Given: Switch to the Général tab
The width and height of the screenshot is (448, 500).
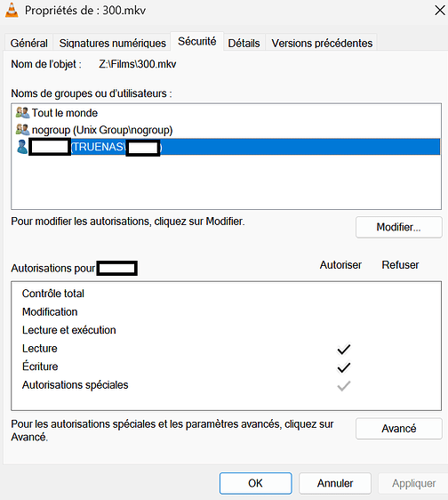Looking at the screenshot, I should click(29, 43).
